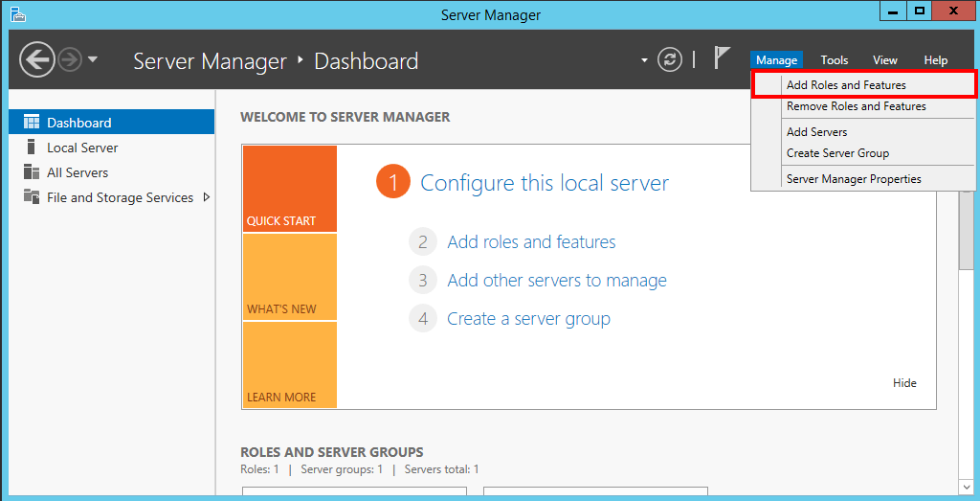Screen dimensions: 980x501
Task: Click the ROLES AND SERVER GROUPS heading
Action: coord(332,451)
